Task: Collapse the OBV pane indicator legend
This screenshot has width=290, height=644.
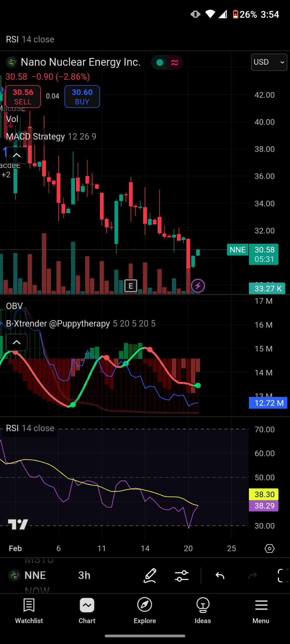Action: point(17,342)
